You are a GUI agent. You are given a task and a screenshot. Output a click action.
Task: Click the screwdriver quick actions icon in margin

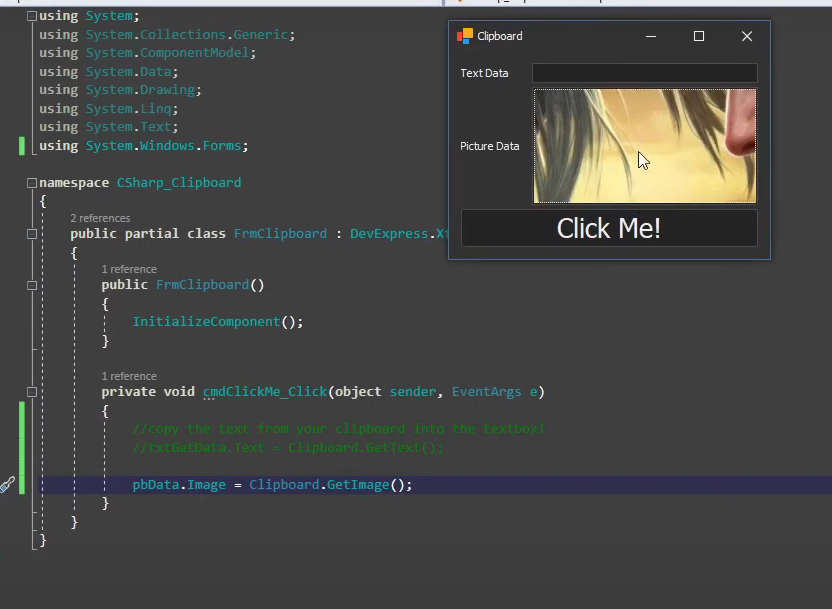(7, 484)
